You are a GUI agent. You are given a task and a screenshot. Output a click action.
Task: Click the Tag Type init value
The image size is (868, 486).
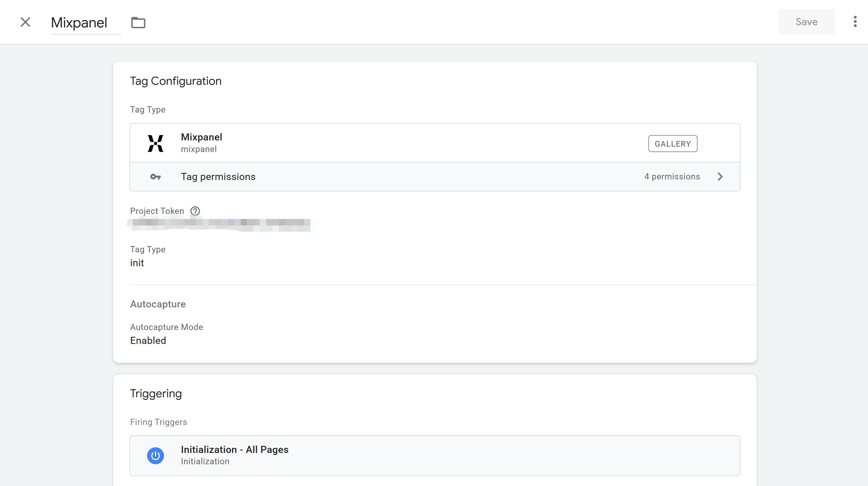tap(137, 263)
